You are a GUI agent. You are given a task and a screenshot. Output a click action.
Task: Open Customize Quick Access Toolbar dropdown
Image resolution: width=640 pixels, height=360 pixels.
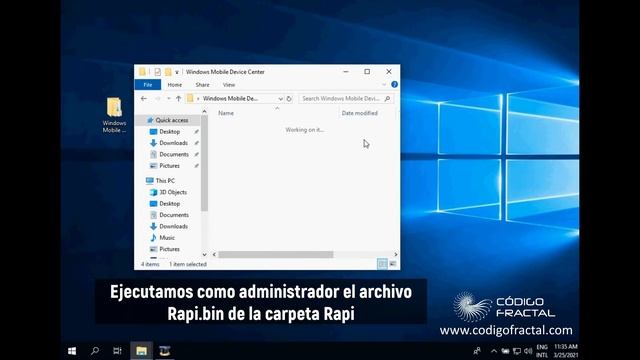coord(177,72)
